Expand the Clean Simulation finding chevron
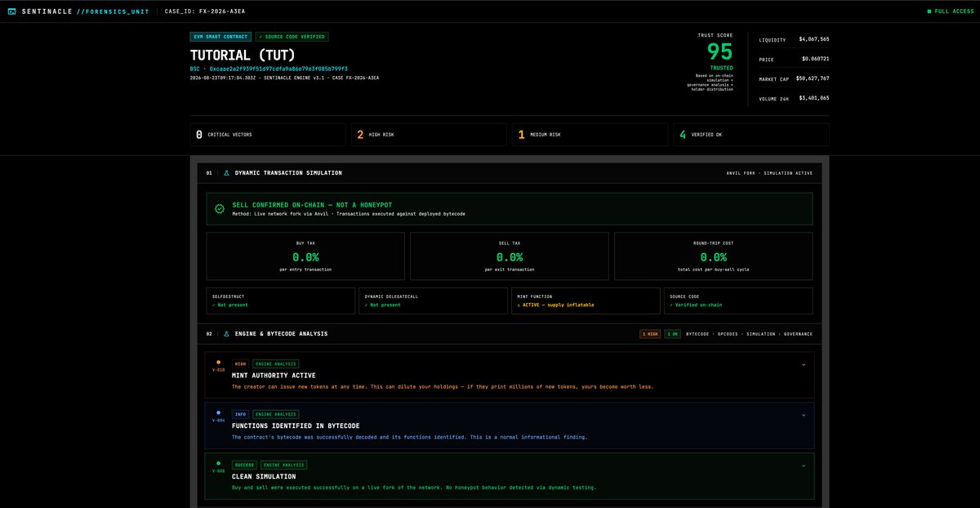980x508 pixels. [x=804, y=466]
